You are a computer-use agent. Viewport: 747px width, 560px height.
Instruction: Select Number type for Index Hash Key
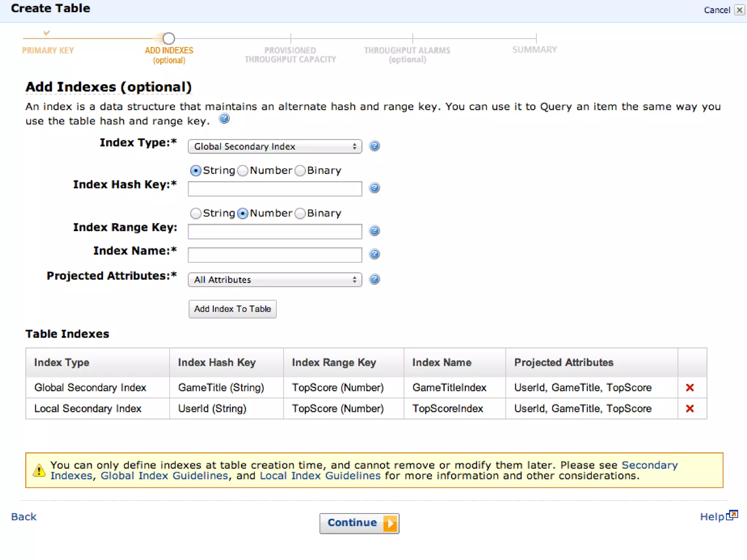[243, 171]
